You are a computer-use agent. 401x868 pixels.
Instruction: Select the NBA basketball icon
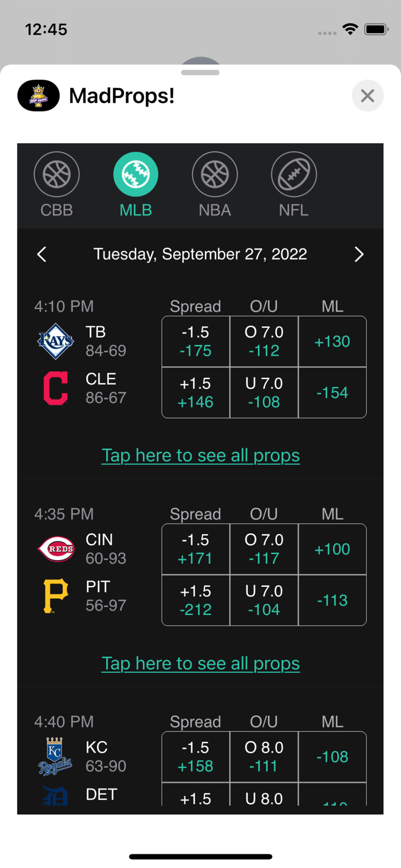click(215, 174)
